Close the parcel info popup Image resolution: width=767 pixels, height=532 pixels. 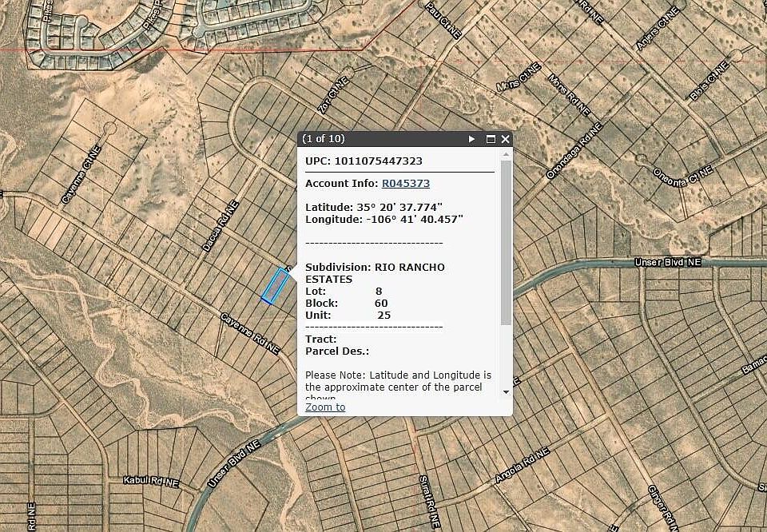click(x=505, y=139)
